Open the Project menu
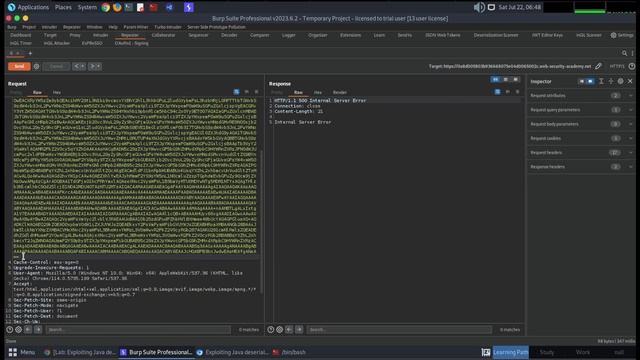 [29, 27]
